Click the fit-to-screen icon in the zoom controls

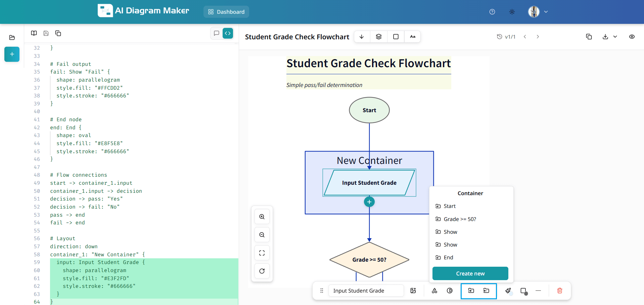coord(262,253)
